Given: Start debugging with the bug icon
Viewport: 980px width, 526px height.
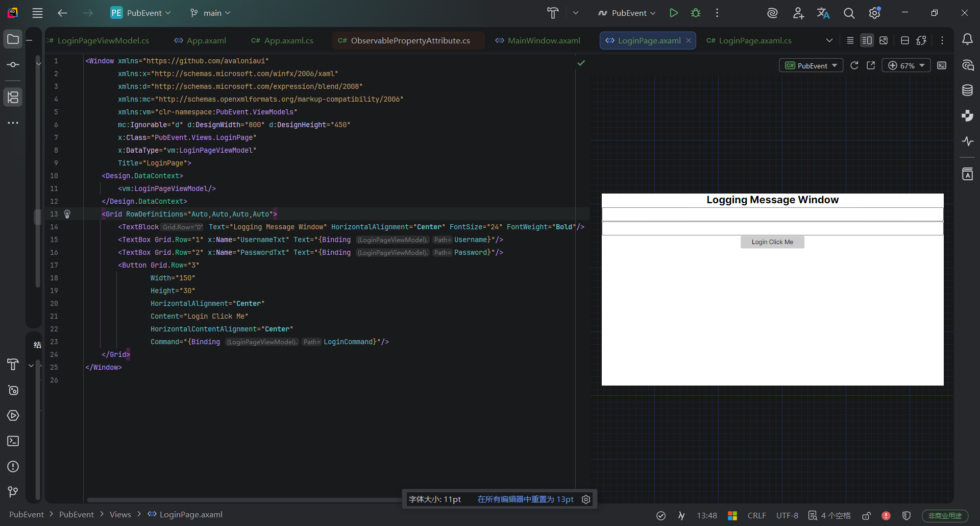Looking at the screenshot, I should click(x=695, y=13).
